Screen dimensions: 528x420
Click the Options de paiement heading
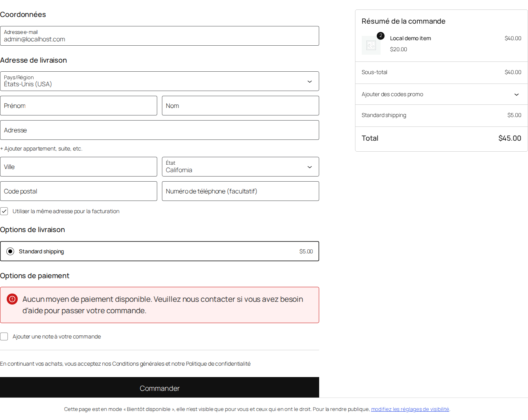pos(35,276)
